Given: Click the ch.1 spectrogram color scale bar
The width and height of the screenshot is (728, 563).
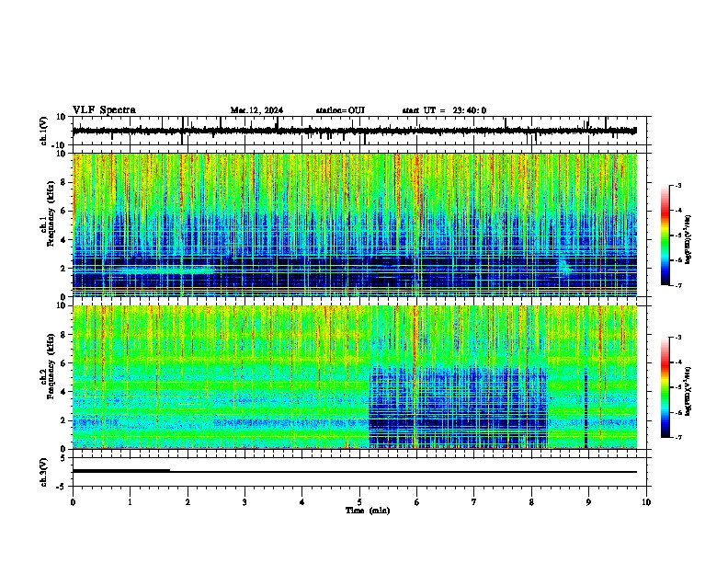Looking at the screenshot, I should click(665, 236).
